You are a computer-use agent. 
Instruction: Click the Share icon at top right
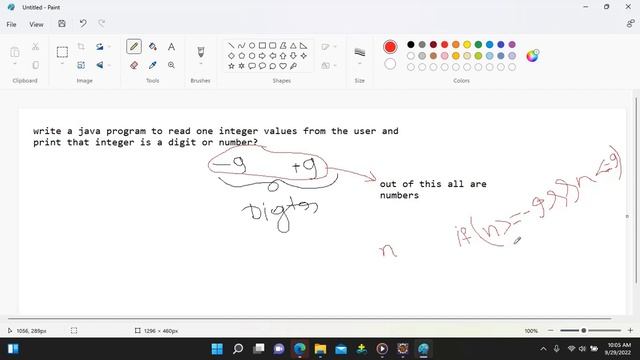pos(630,24)
